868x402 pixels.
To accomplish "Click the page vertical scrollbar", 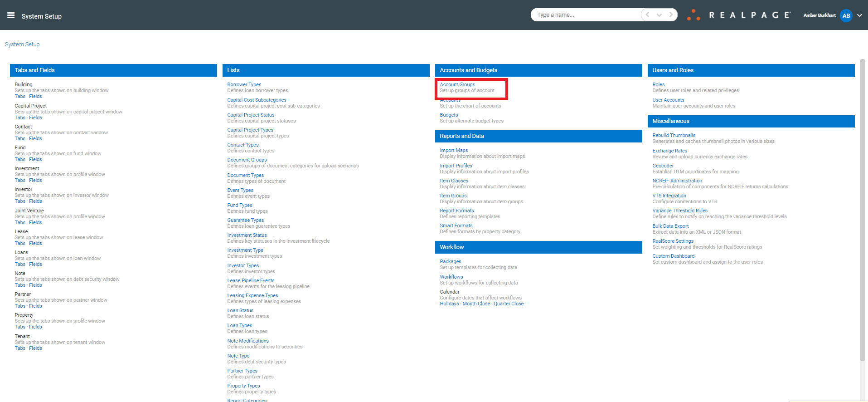I will 862,210.
